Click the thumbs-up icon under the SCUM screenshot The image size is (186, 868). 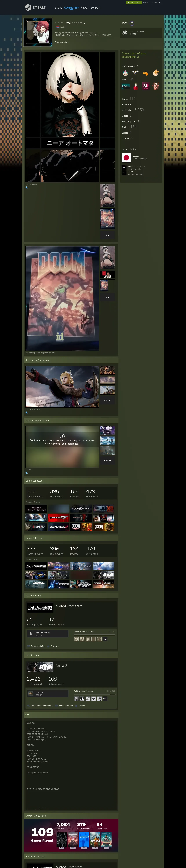click(x=27, y=472)
